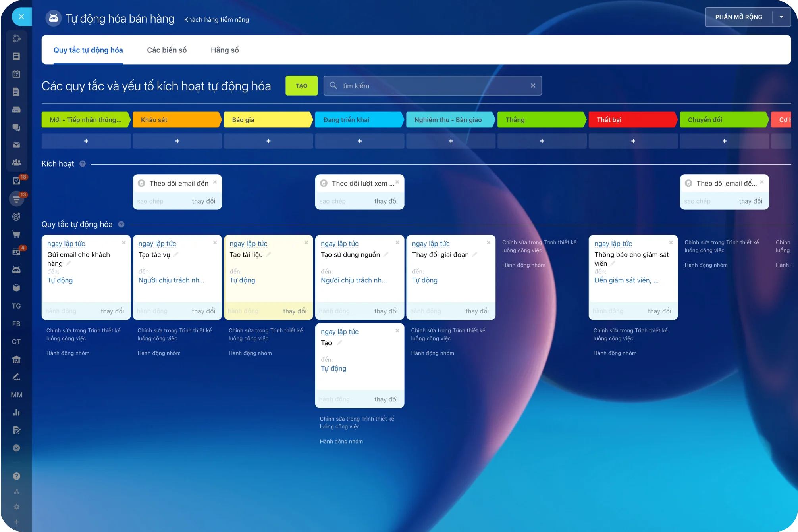The image size is (798, 532).
Task: Remove the Gửi email cho khách hàng rule
Action: [x=124, y=242]
